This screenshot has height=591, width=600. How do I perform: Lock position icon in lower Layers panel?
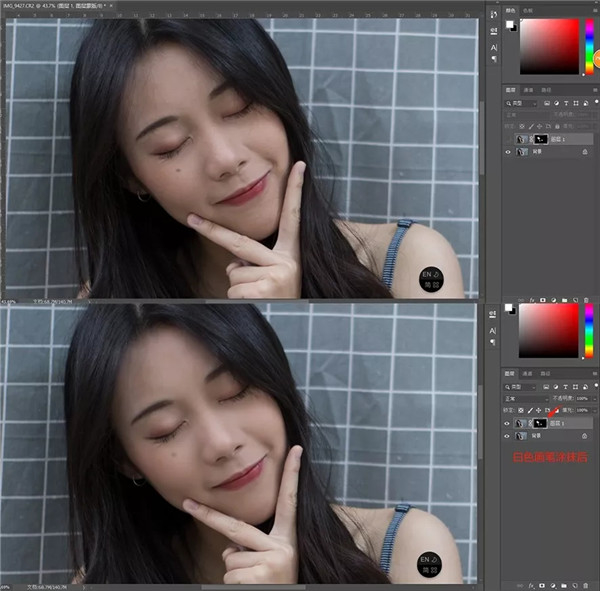538,410
